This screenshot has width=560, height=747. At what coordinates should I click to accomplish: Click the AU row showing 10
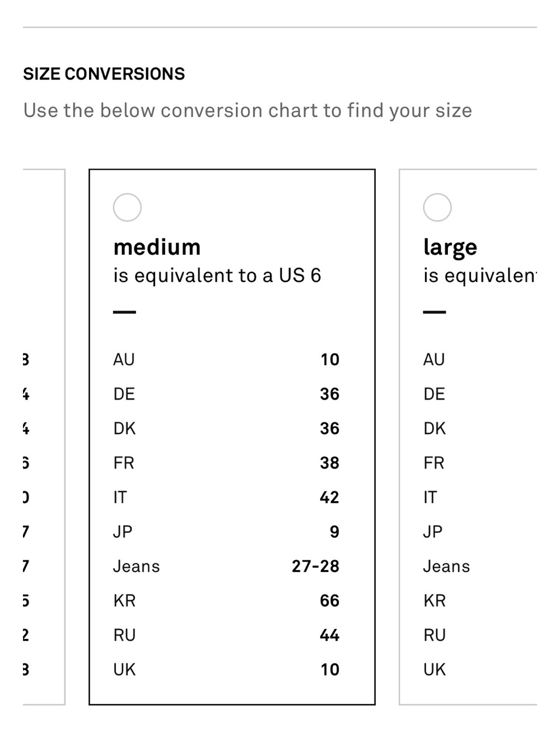click(x=226, y=359)
